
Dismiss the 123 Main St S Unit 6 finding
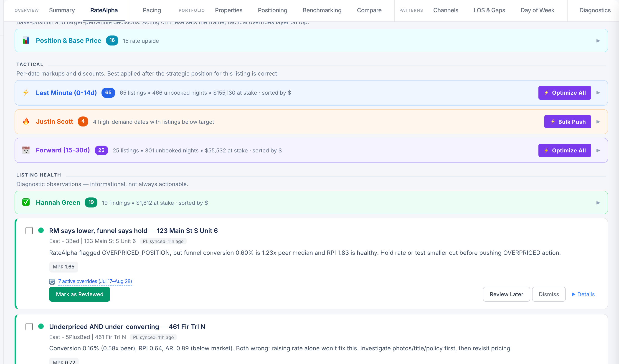click(x=549, y=294)
